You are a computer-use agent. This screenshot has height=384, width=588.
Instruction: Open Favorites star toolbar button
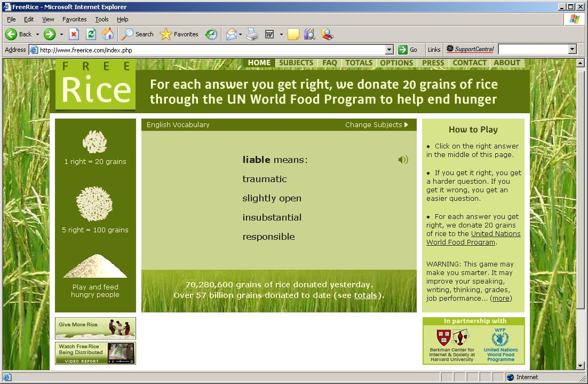coord(179,34)
